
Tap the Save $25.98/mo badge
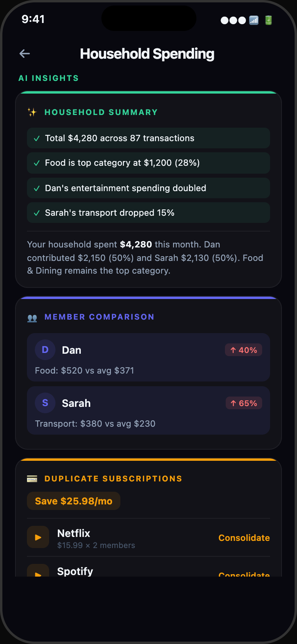click(74, 501)
